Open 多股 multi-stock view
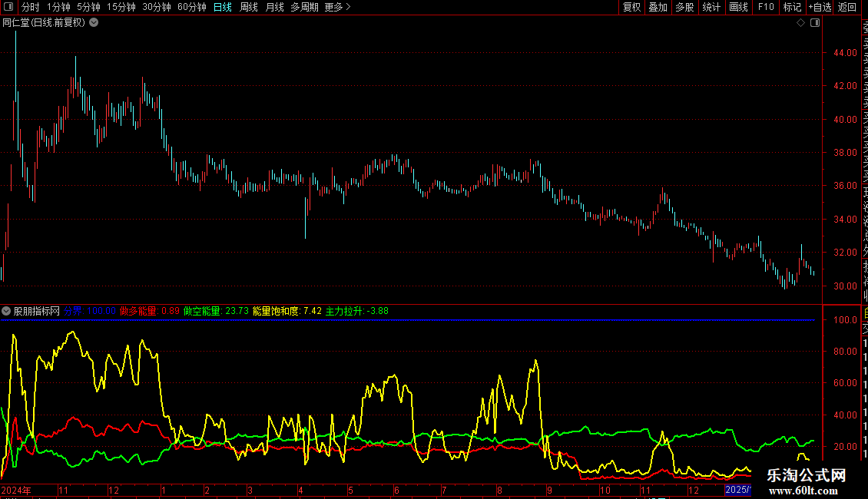868x499 pixels. (x=684, y=7)
